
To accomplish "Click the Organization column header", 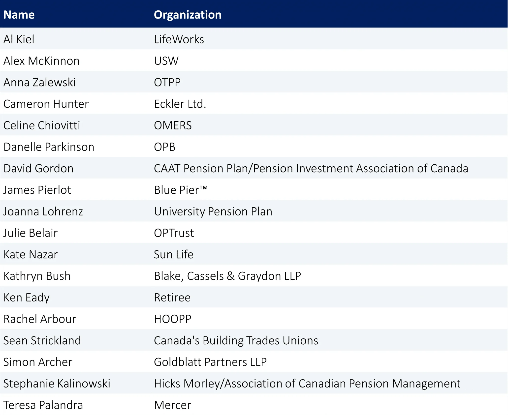I will [x=188, y=15].
